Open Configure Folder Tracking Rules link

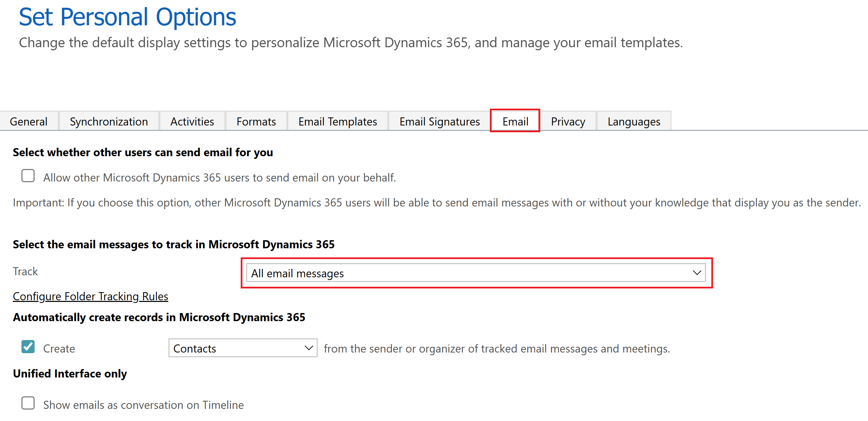90,296
